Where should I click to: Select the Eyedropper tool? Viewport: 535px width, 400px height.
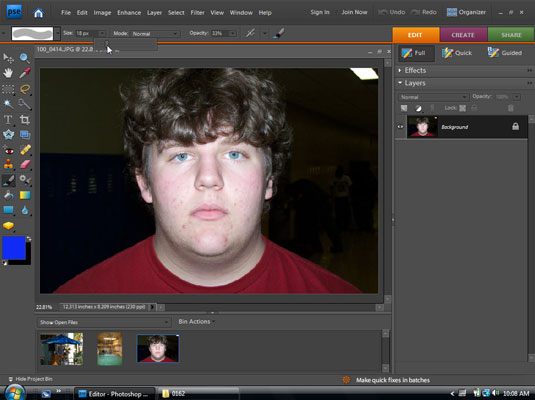[x=25, y=73]
